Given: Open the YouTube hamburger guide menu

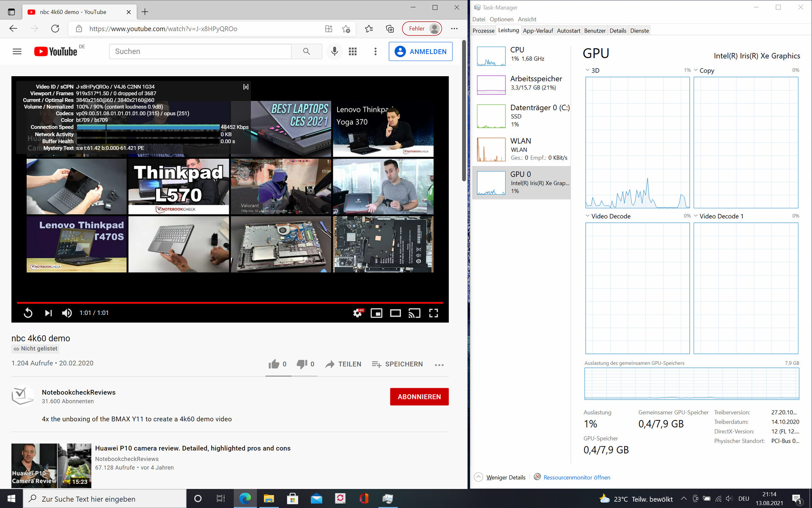Looking at the screenshot, I should point(17,51).
